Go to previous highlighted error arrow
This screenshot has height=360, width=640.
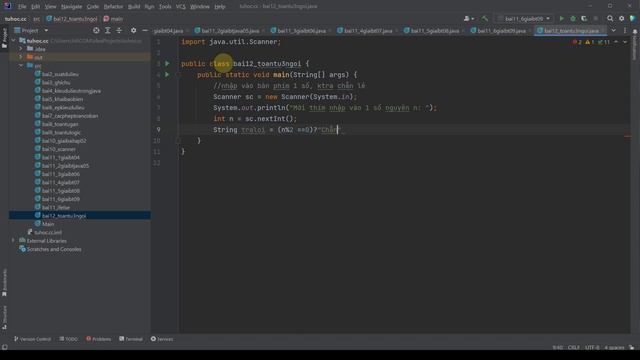[616, 42]
